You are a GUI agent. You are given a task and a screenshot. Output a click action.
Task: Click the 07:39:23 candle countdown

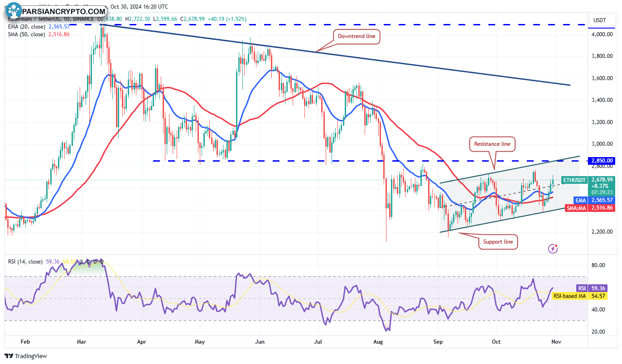pyautogui.click(x=602, y=192)
